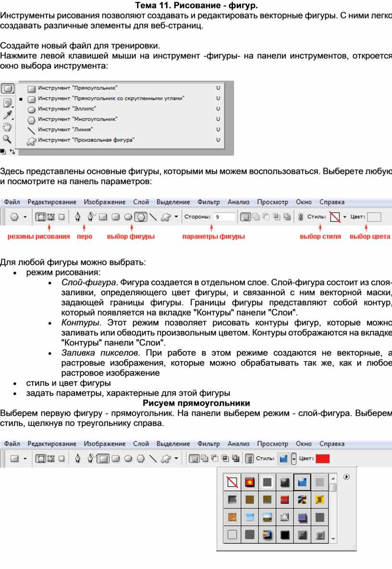Select highlighted Rectangle shape in red Цвет bar
This screenshot has height=569, width=392.
coord(103,459)
